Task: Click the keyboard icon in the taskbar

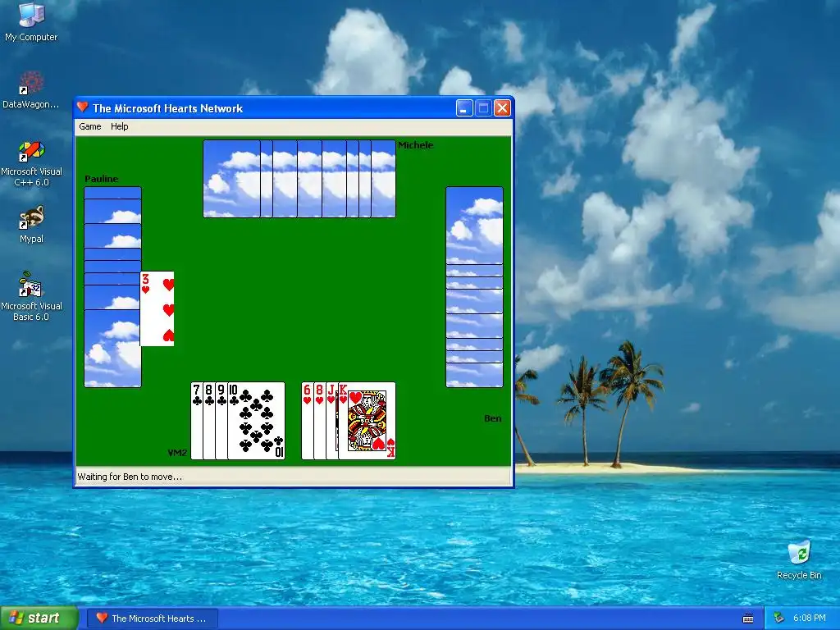Action: [748, 619]
